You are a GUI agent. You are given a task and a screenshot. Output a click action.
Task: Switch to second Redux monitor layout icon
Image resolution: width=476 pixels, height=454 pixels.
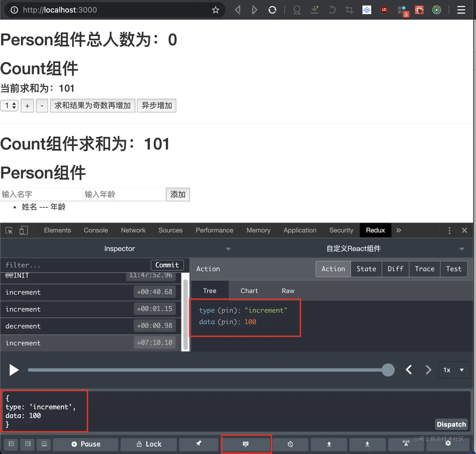(x=28, y=444)
